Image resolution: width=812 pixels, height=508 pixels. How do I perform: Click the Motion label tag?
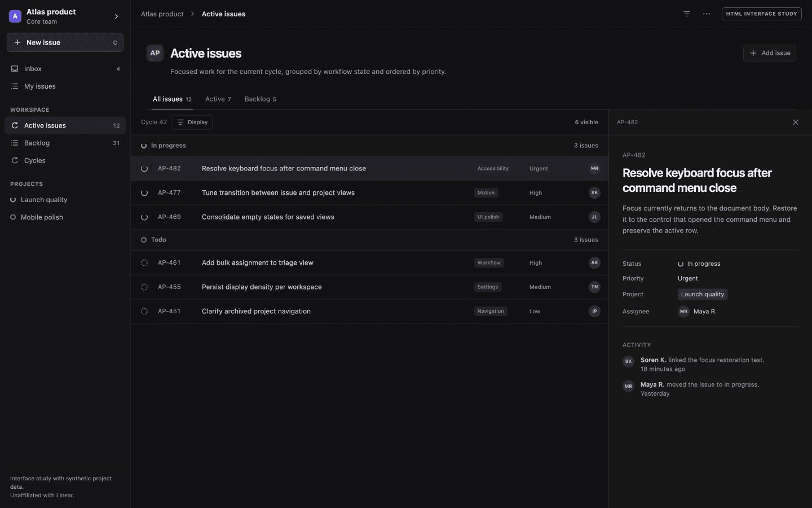[x=486, y=193]
